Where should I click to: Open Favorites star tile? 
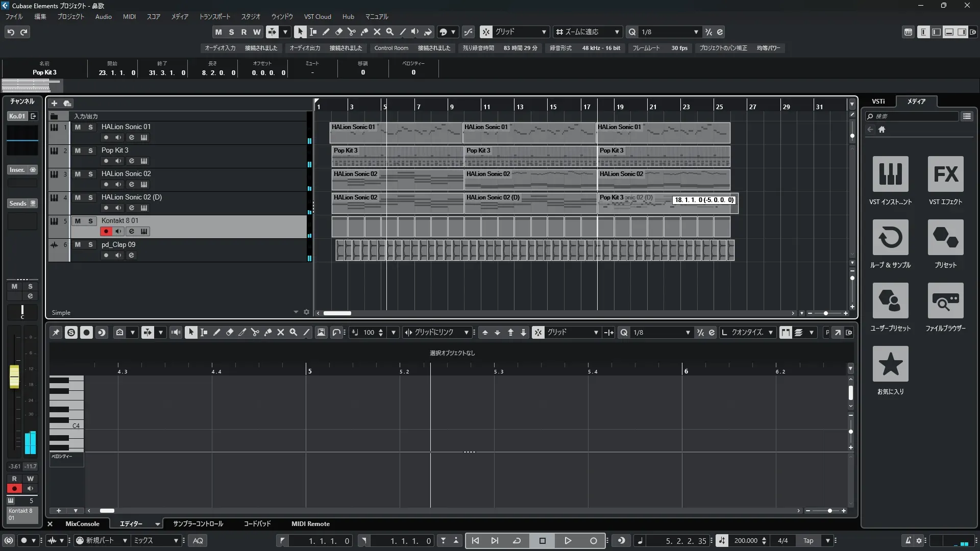pyautogui.click(x=890, y=364)
